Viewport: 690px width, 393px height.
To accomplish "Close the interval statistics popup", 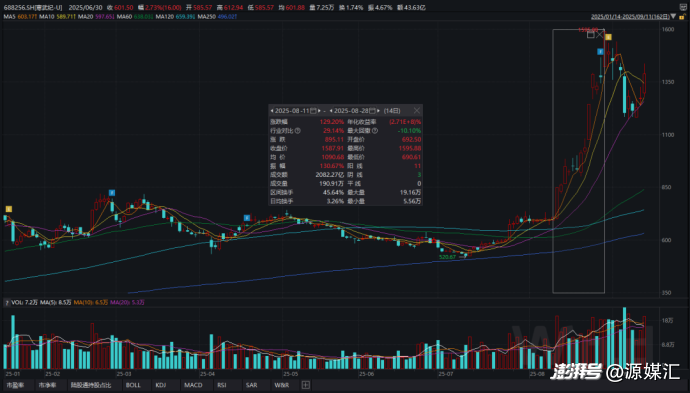I will point(416,110).
